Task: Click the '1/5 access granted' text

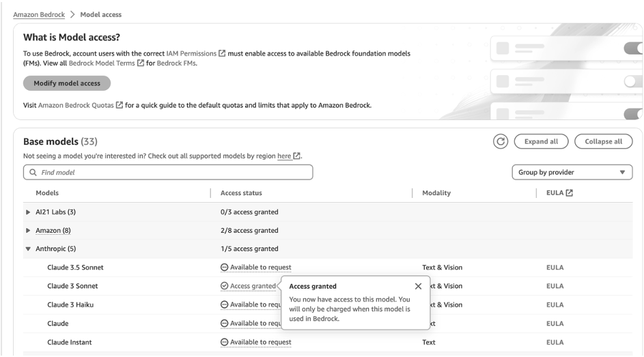Action: (x=249, y=248)
